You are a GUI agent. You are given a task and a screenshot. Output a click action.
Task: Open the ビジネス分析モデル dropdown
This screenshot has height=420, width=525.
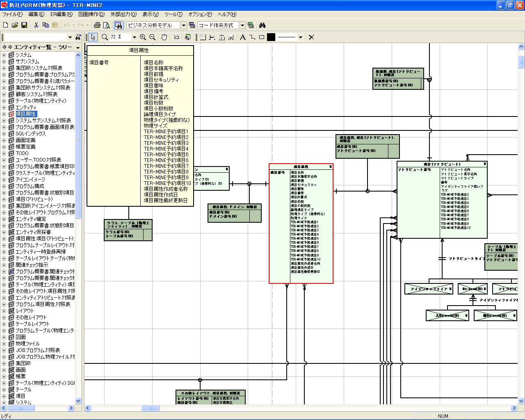(184, 25)
